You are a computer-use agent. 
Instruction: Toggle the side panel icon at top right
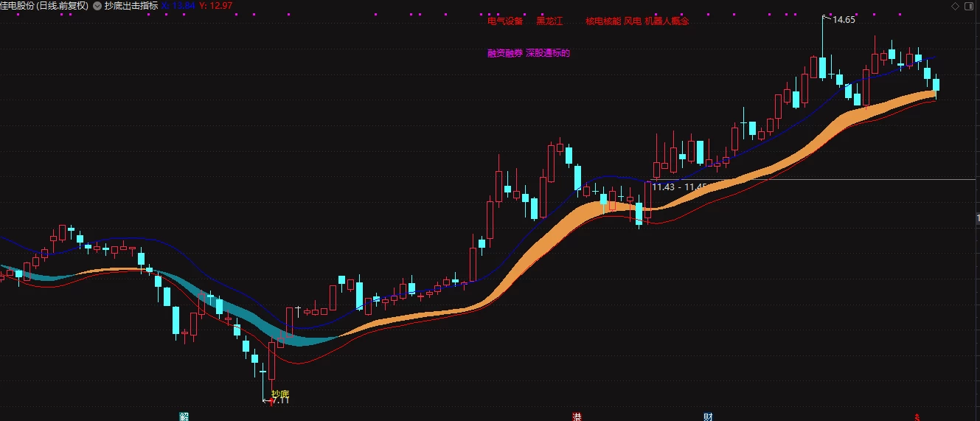(x=970, y=6)
